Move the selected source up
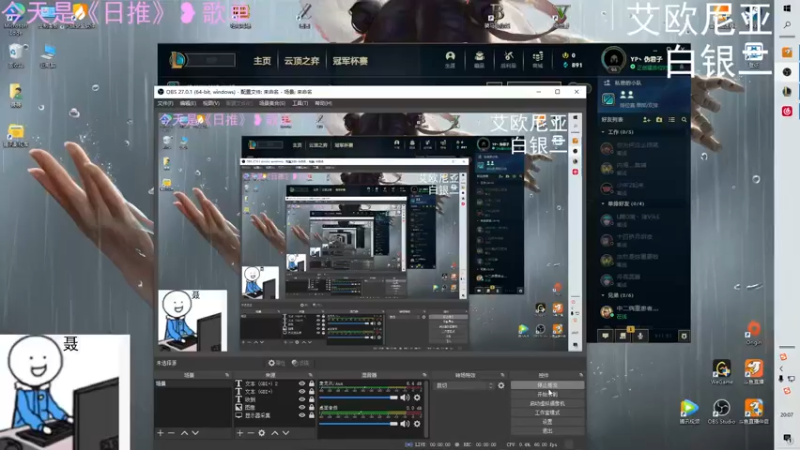The height and width of the screenshot is (450, 800). tap(274, 433)
